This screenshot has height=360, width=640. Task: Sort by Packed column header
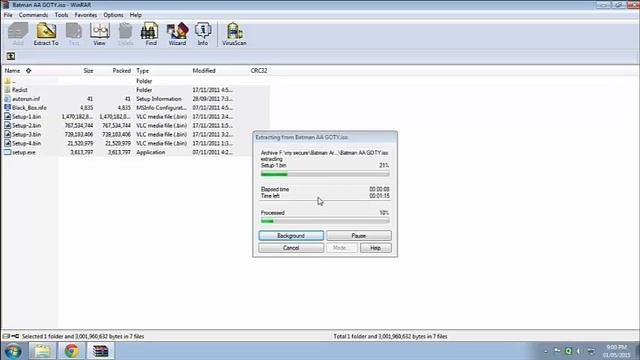tap(121, 71)
